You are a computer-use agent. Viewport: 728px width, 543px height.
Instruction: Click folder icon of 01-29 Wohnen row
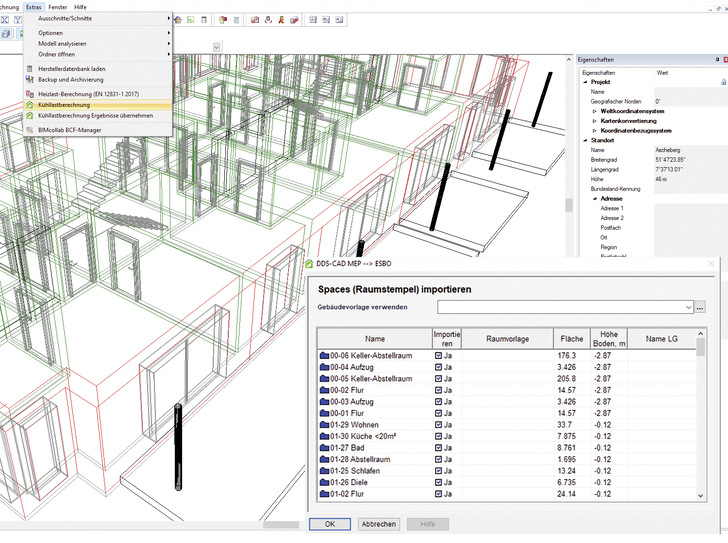click(x=324, y=423)
